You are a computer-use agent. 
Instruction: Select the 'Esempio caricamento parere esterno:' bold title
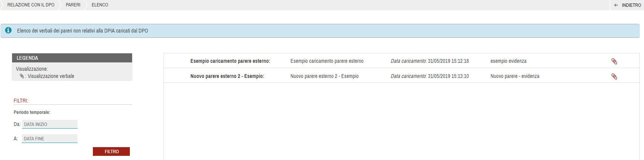coord(230,61)
